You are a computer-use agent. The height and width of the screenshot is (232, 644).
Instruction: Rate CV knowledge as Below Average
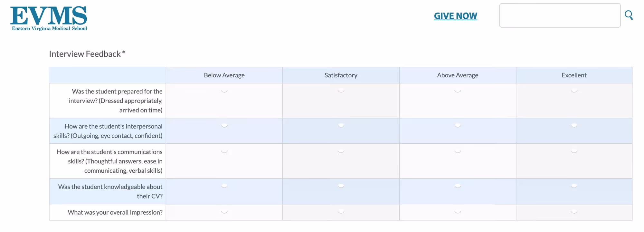[224, 186]
